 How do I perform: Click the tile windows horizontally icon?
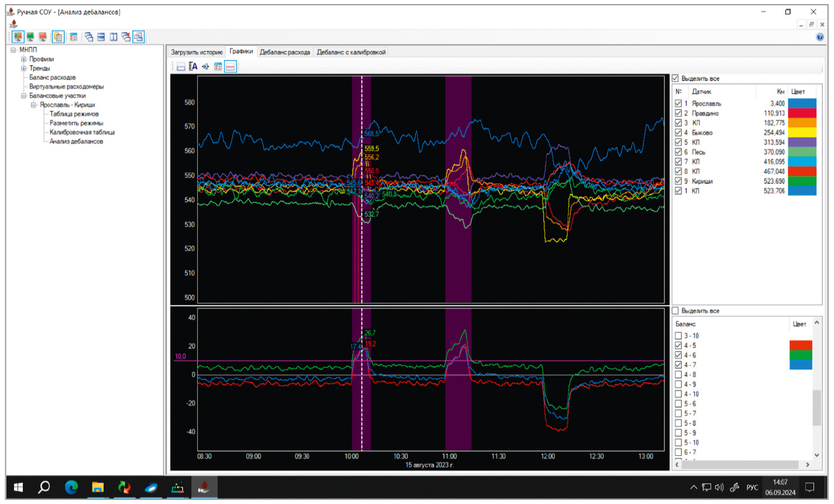pyautogui.click(x=101, y=37)
